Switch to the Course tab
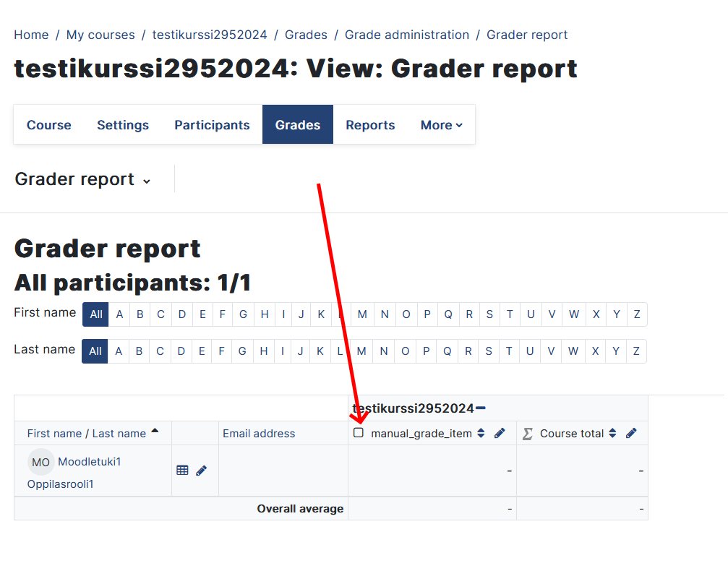The image size is (728, 571). pos(49,125)
